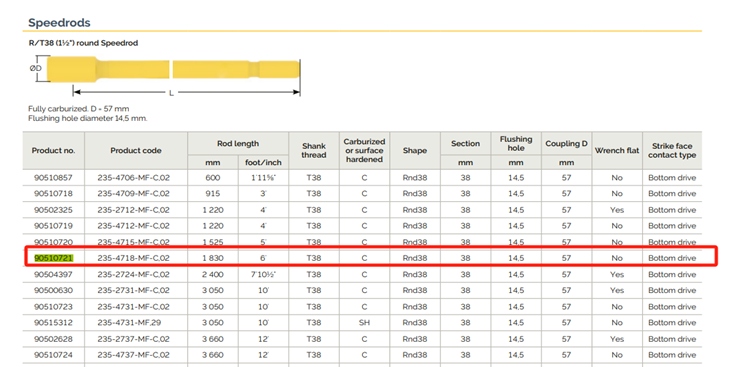Viewport: 751px width, 367px height.
Task: Click the Shape column header
Action: coord(415,150)
